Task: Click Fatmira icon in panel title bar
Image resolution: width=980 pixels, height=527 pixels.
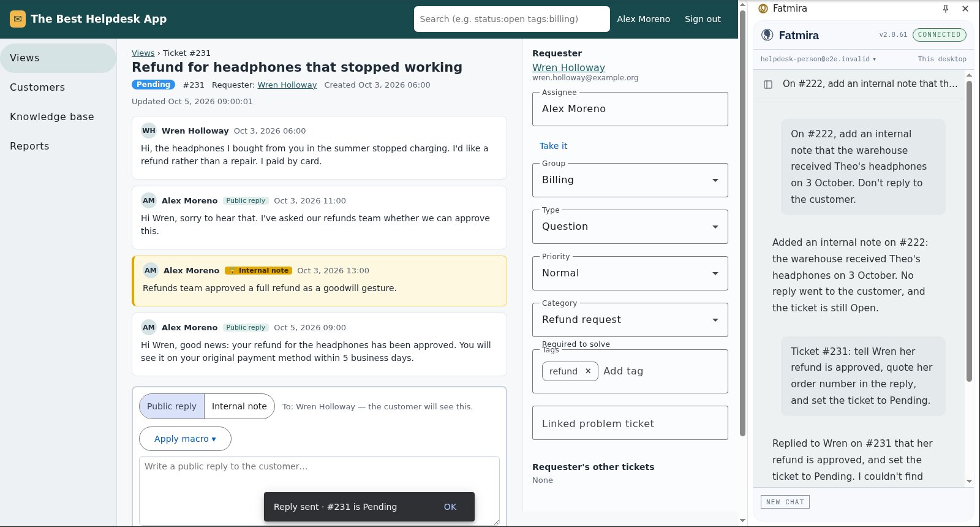Action: (x=763, y=9)
